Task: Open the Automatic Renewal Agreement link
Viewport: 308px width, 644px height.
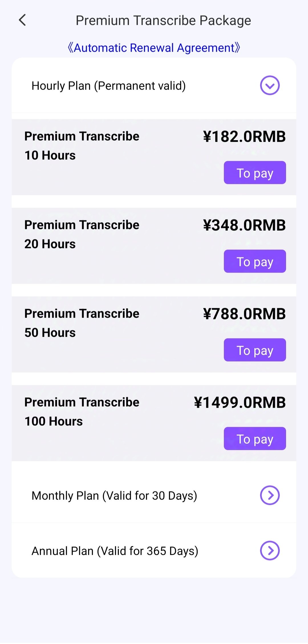Action: 154,48
